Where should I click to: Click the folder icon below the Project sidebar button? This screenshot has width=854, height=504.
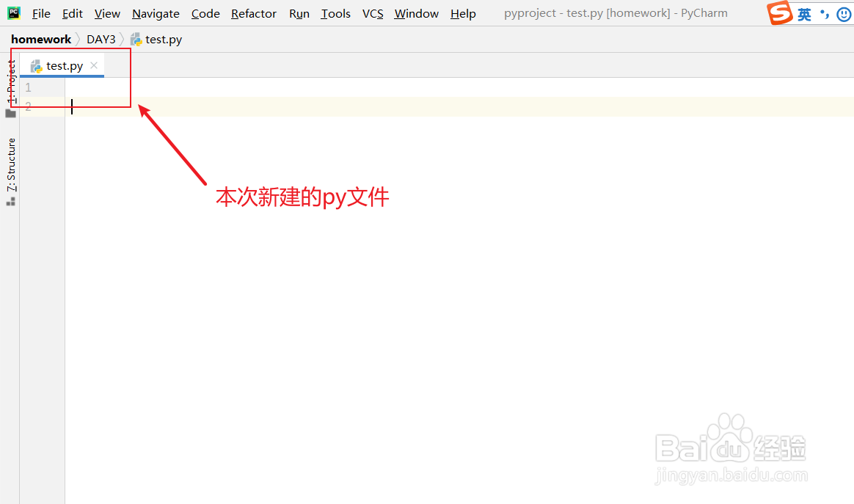10,112
